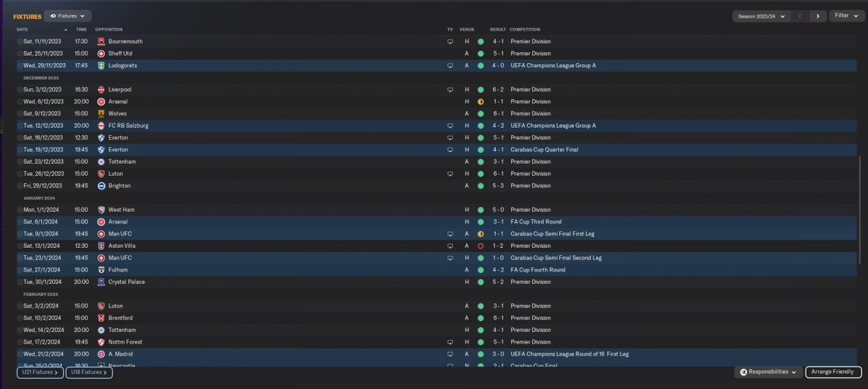This screenshot has width=868, height=389.
Task: Toggle the circle selector beside Mon, 1/1/2024
Action: click(20, 210)
